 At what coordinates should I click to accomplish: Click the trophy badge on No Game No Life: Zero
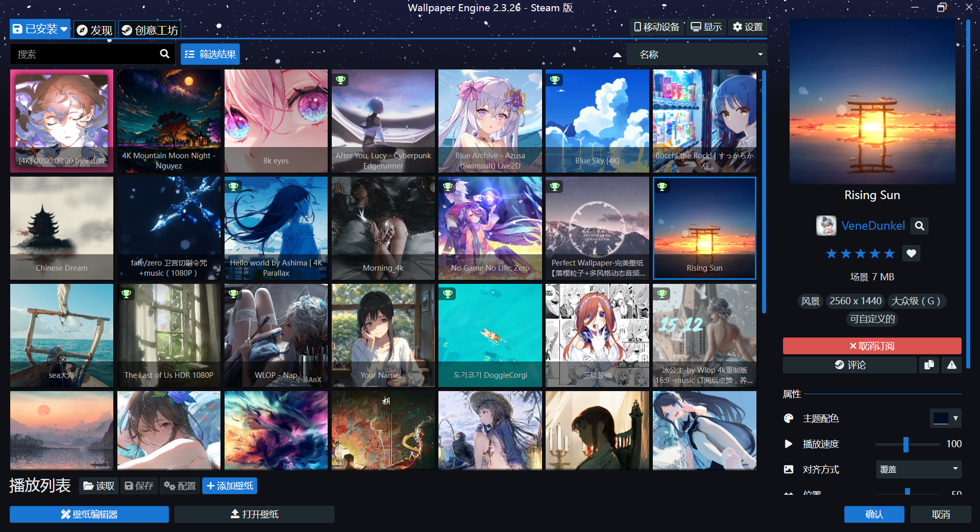tap(448, 187)
